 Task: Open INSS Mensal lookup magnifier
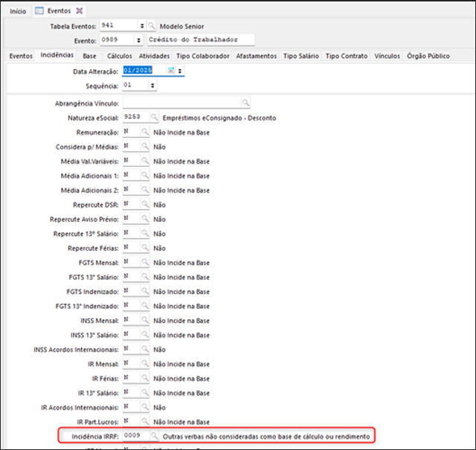145,320
